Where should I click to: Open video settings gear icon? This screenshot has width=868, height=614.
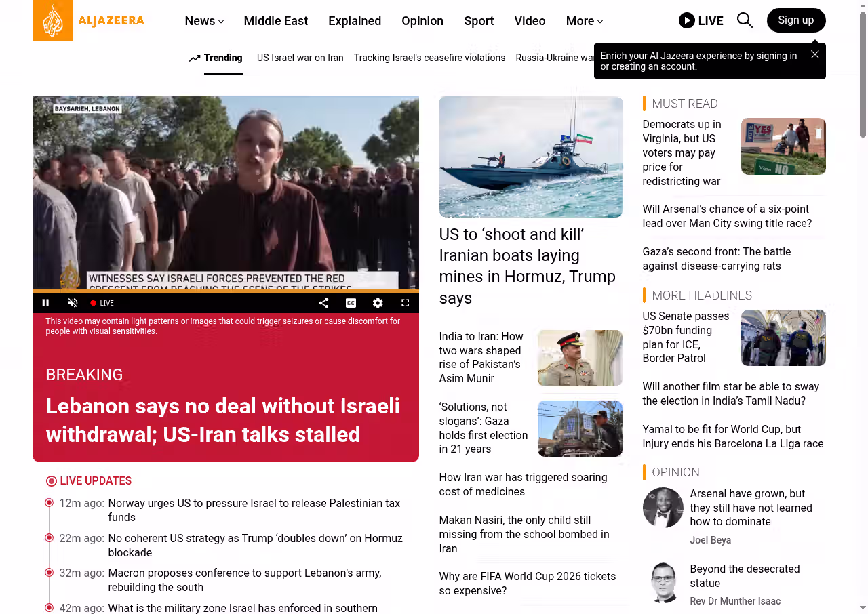point(378,303)
